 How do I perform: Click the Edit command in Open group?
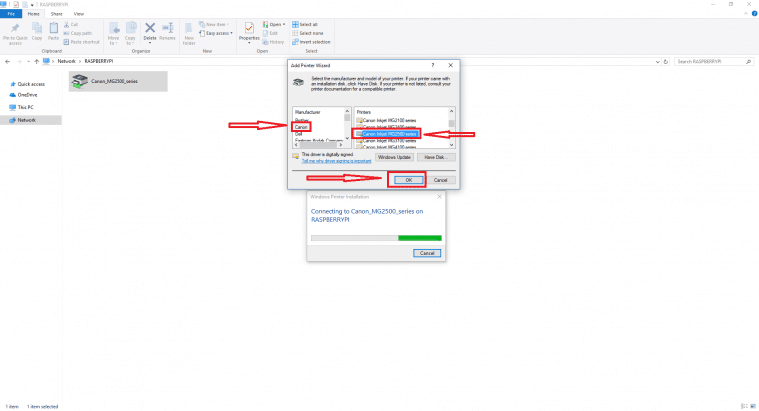click(x=270, y=33)
